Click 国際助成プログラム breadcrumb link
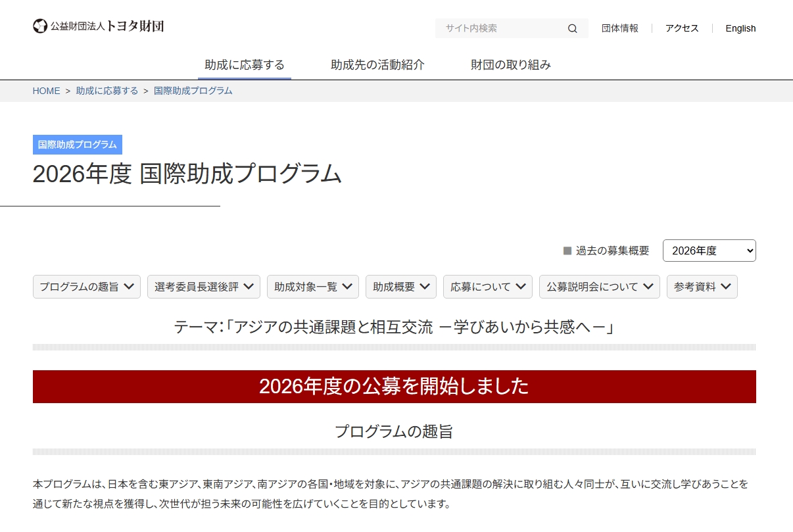793x532 pixels. [x=193, y=91]
